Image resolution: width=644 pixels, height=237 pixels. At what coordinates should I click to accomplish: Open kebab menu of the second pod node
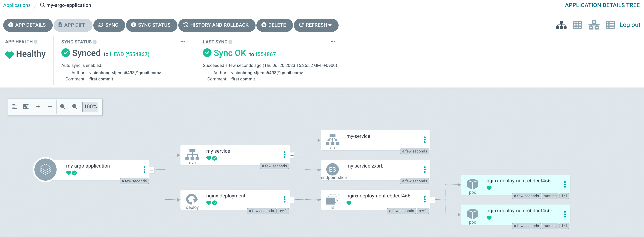[x=565, y=214]
